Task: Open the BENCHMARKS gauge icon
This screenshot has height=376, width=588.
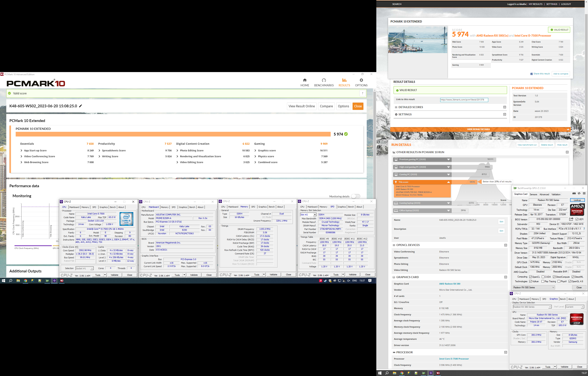Action: tap(324, 80)
